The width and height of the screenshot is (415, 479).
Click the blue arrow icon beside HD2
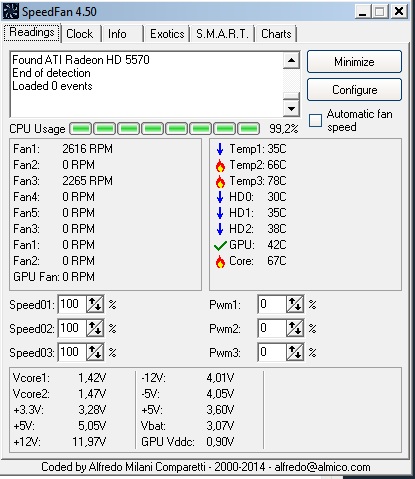[x=220, y=229]
